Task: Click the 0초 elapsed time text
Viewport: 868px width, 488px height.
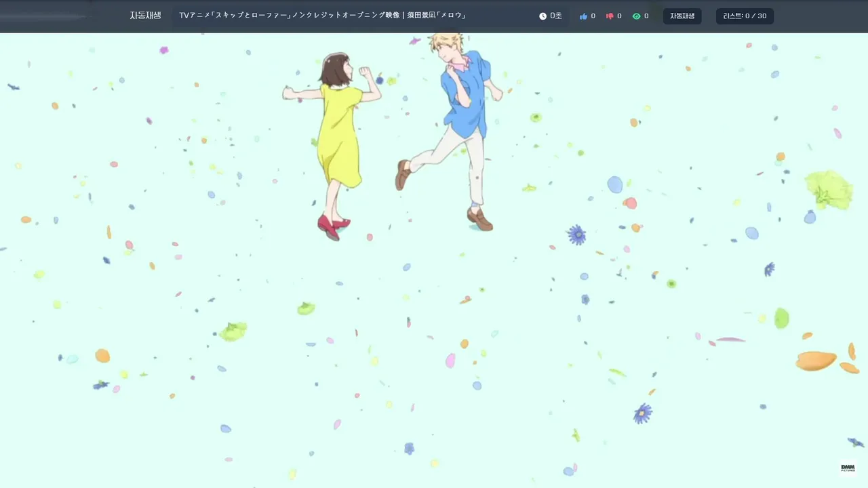Action: click(556, 16)
